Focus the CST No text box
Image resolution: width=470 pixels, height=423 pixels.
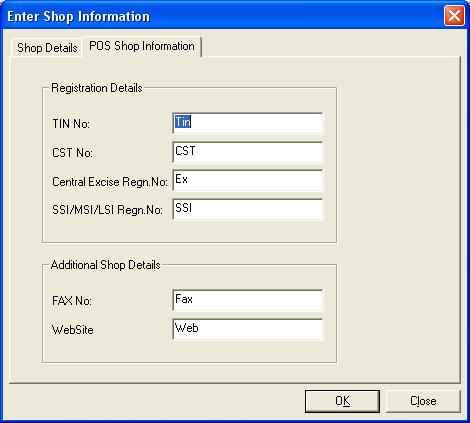248,152
